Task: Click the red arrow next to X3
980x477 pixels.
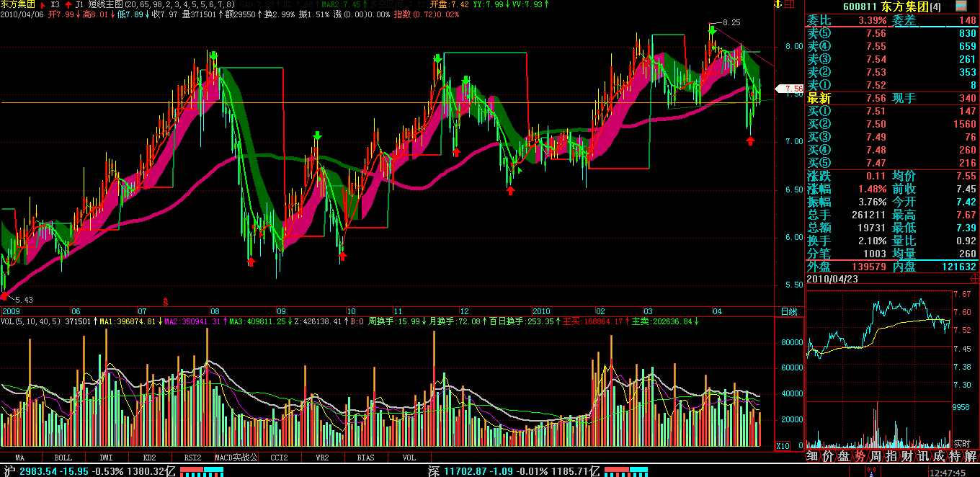Action: coord(43,4)
